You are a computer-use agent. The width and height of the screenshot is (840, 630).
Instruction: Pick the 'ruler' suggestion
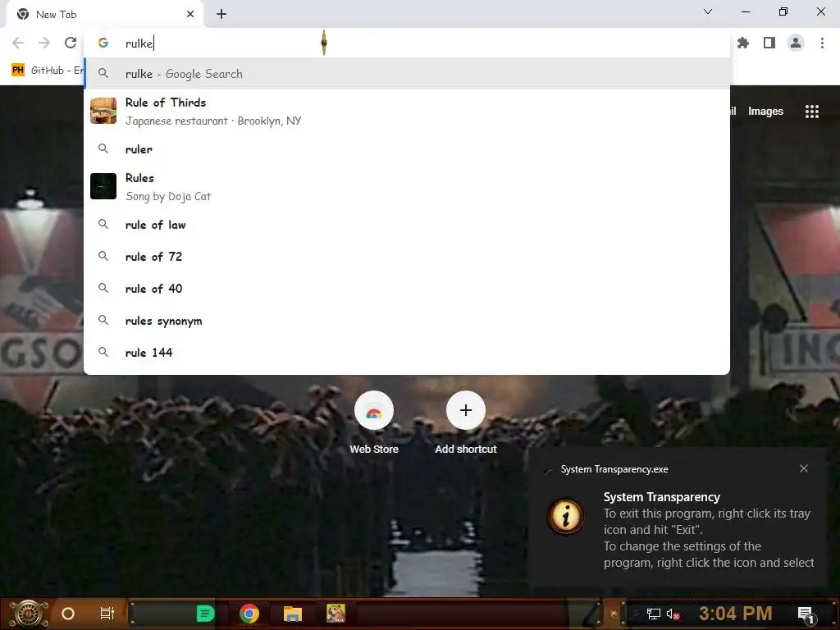[407, 149]
